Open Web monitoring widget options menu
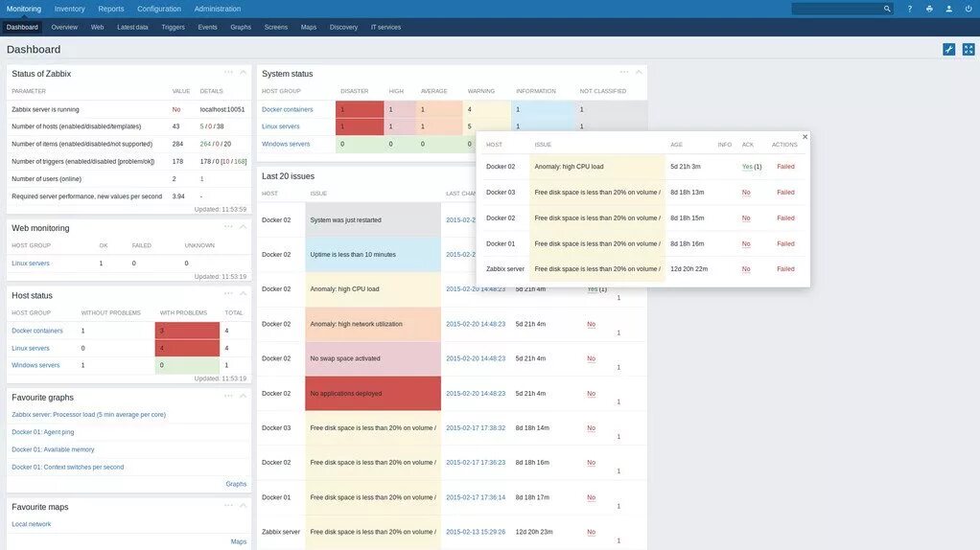 coord(228,227)
